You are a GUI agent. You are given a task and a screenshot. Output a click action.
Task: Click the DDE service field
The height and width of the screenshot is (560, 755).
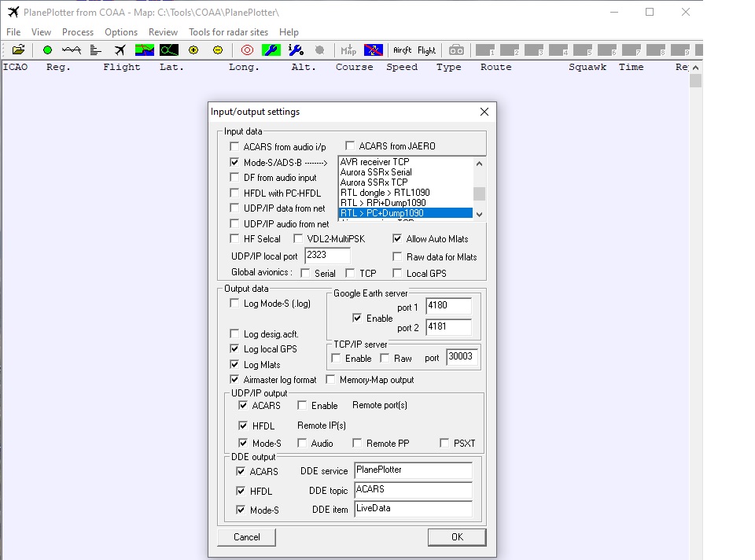(x=413, y=470)
